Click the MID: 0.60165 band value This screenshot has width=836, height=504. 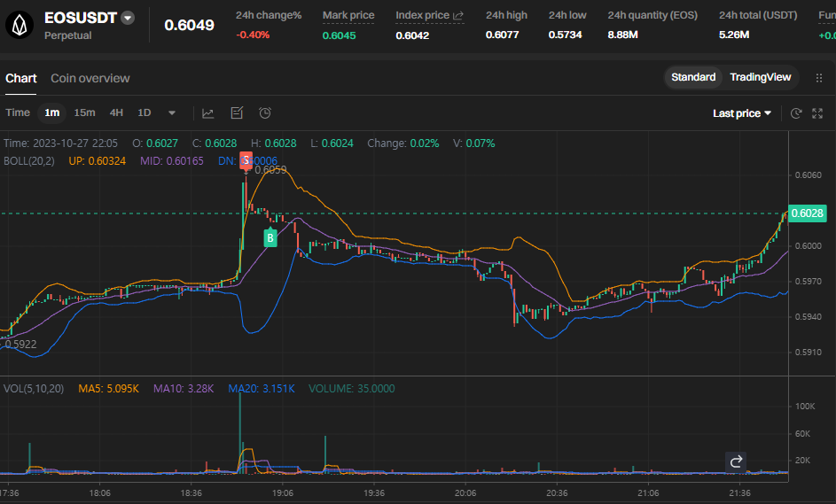click(x=172, y=161)
